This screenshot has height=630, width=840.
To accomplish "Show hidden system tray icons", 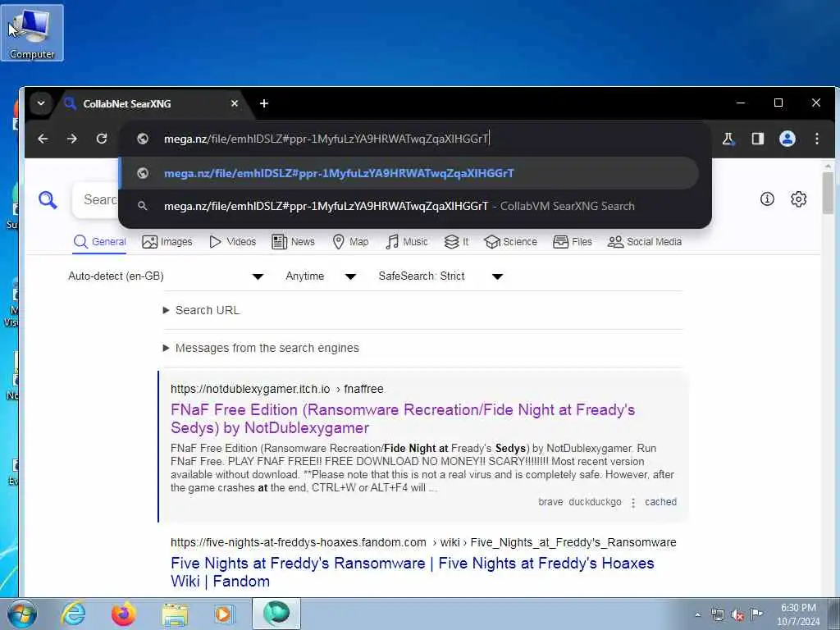I will click(x=697, y=614).
